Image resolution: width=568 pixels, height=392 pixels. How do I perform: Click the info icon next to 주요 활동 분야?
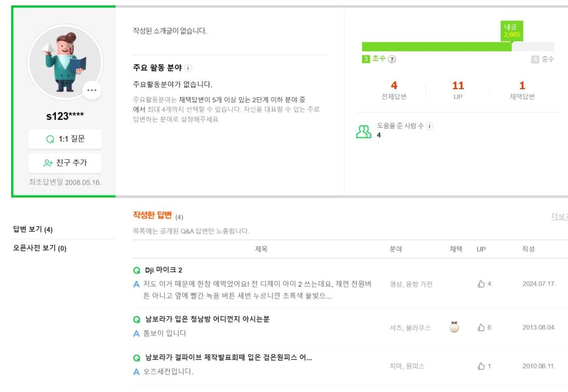tap(188, 68)
